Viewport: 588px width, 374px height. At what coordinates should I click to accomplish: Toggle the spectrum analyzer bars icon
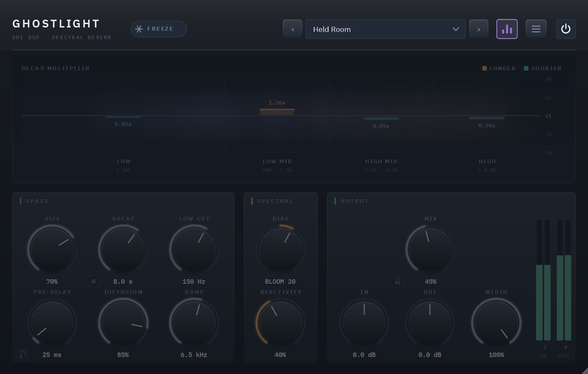(x=507, y=29)
